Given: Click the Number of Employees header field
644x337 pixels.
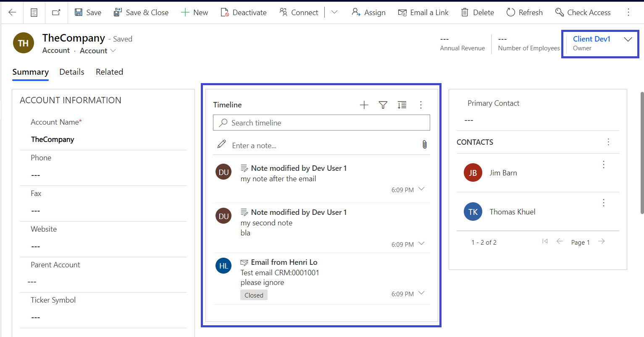Looking at the screenshot, I should (x=529, y=44).
